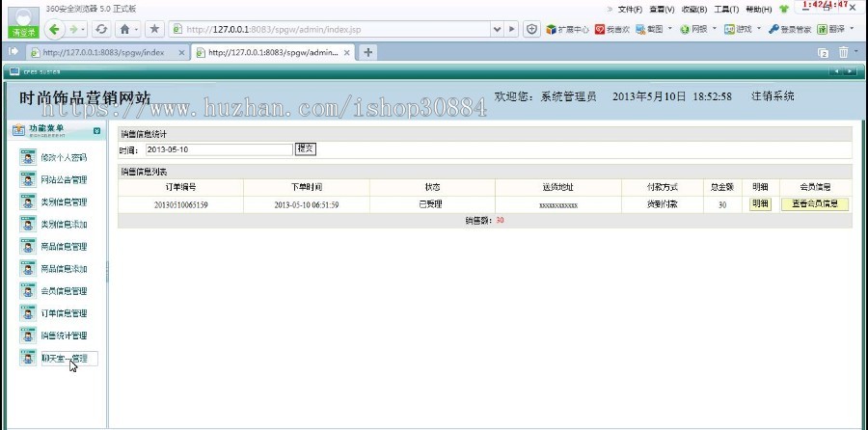
Task: Click the 翻译 translate tool
Action: point(831,29)
